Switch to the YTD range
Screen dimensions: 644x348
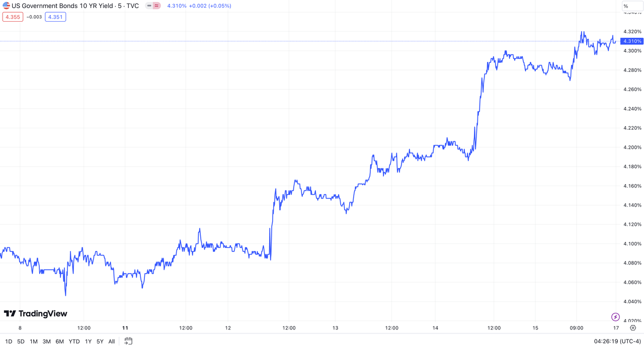74,341
